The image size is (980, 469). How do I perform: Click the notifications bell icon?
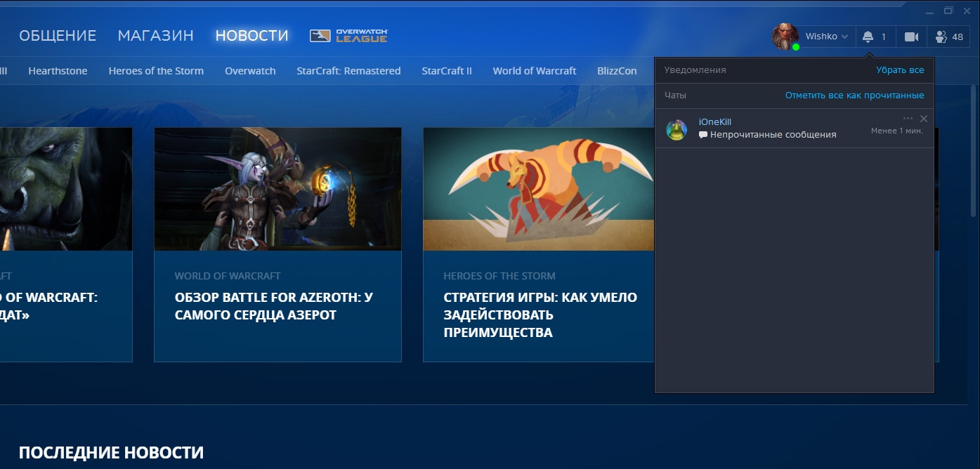click(x=868, y=37)
